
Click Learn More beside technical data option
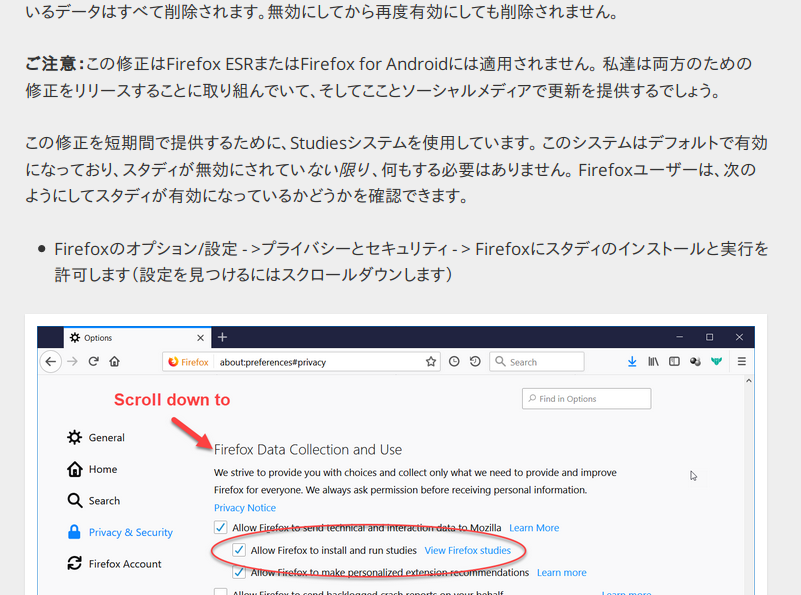click(x=534, y=528)
